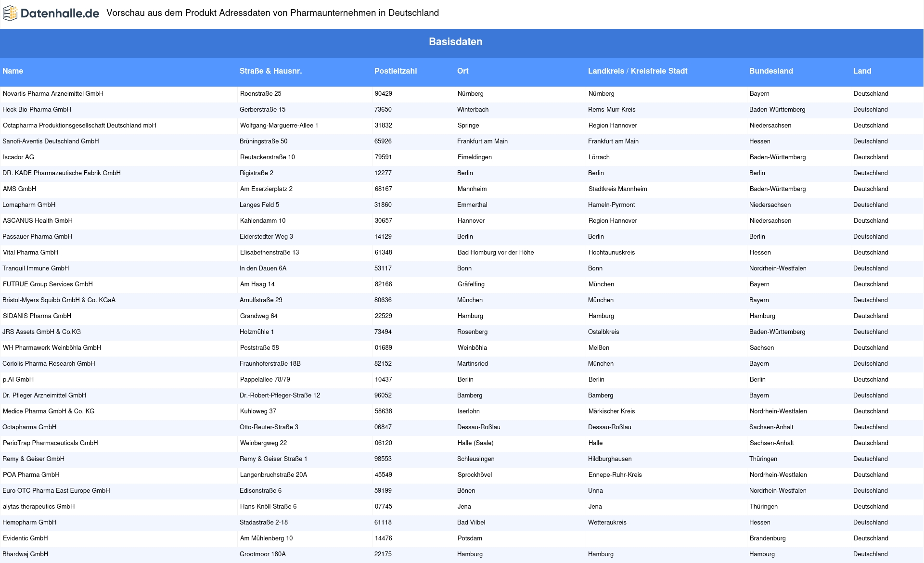Click Octapharma Produktionsgesellschaft Deutschland mbH
This screenshot has width=924, height=563.
(x=79, y=126)
